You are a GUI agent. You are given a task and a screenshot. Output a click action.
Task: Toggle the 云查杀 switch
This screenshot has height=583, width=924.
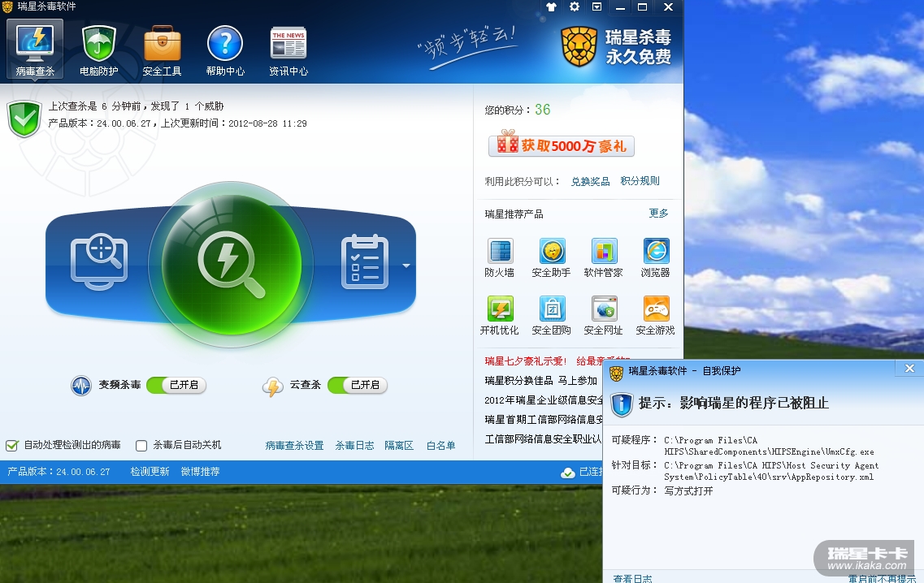pyautogui.click(x=357, y=385)
